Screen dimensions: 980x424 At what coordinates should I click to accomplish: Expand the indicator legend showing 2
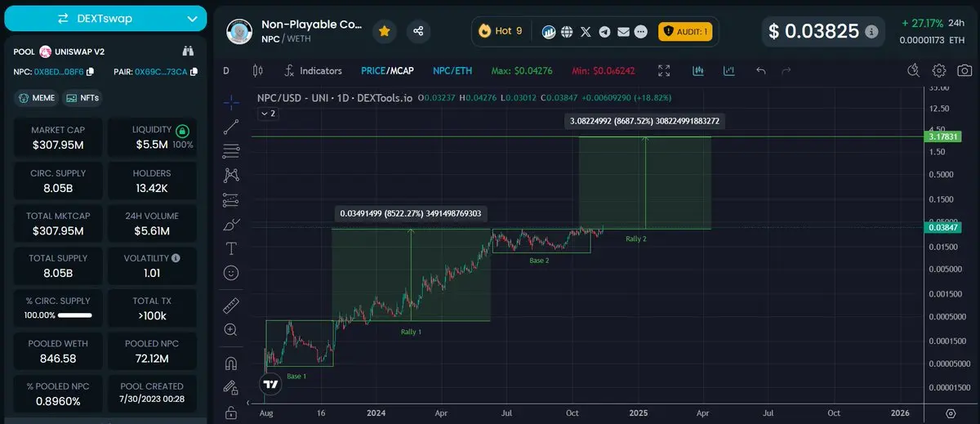[x=268, y=114]
